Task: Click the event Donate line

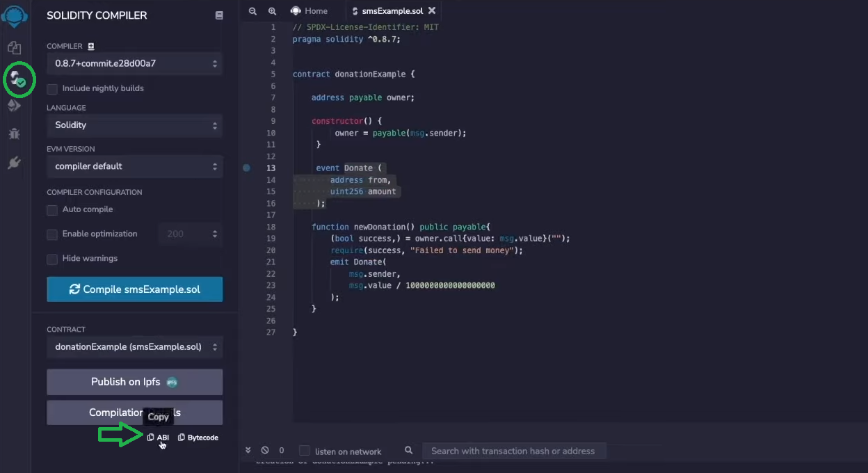Action: pyautogui.click(x=349, y=168)
